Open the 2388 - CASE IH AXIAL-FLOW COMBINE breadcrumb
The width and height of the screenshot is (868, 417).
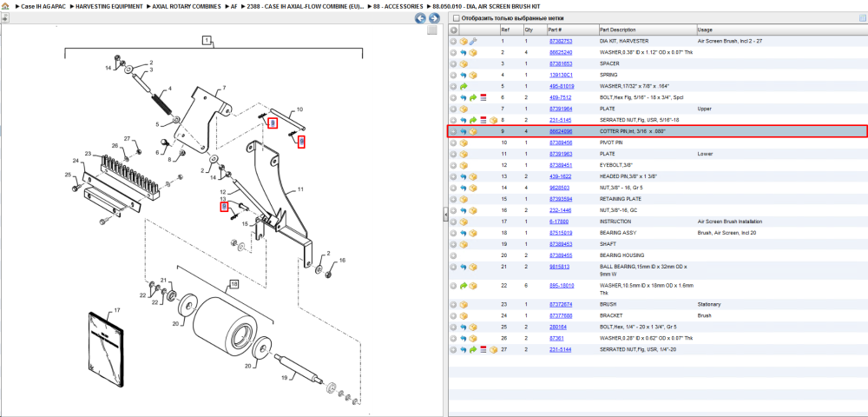pos(306,6)
